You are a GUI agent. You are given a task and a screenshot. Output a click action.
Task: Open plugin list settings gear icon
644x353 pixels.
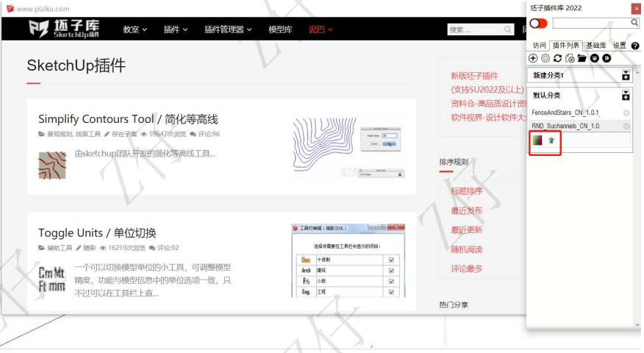[545, 58]
